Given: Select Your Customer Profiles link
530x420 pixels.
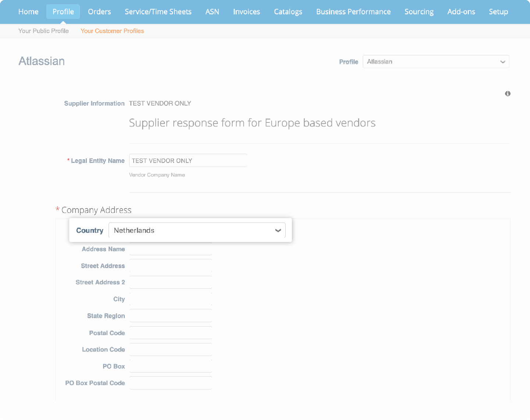Looking at the screenshot, I should click(x=112, y=31).
